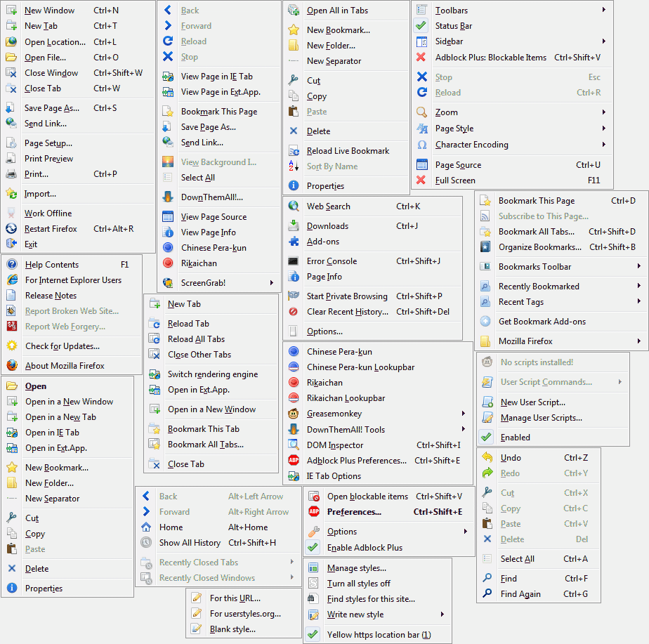Click the Organize Bookmarks star icon
The image size is (649, 644).
[x=485, y=247]
